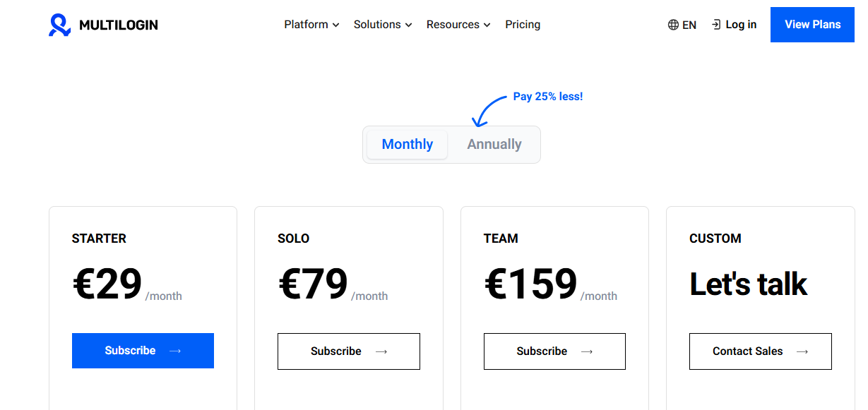Select the Monthly billing option
The image size is (868, 410).
tap(407, 144)
